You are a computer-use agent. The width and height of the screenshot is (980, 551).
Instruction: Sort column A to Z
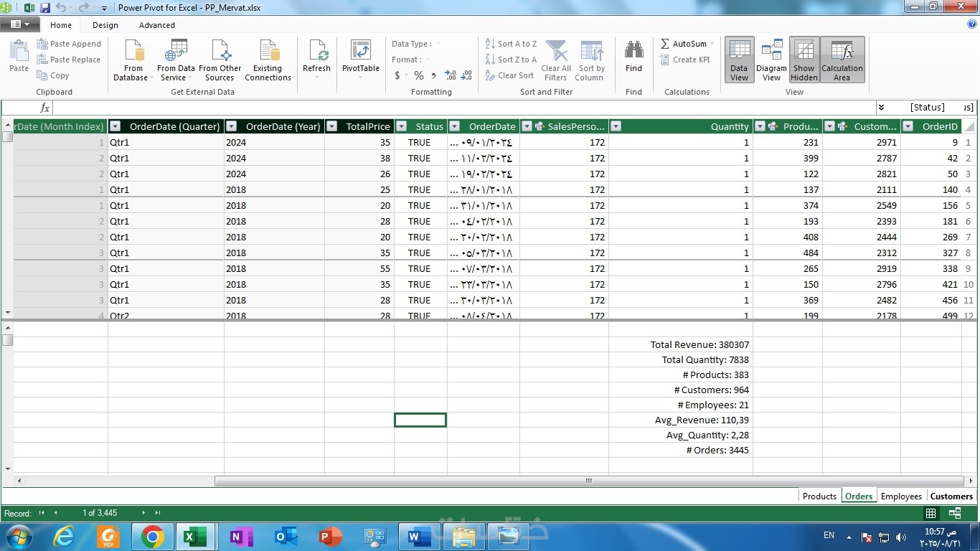click(511, 44)
